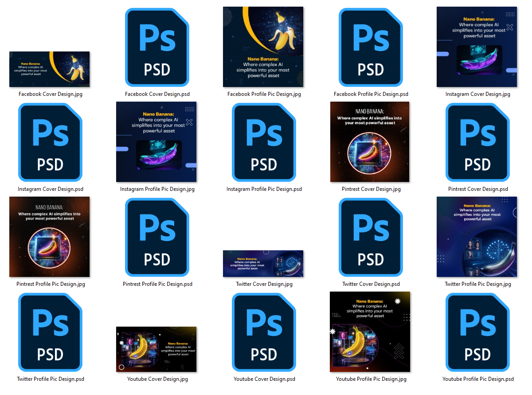
Task: Select the Pintrest Cover Design.jpg thumbnail
Action: (370, 142)
